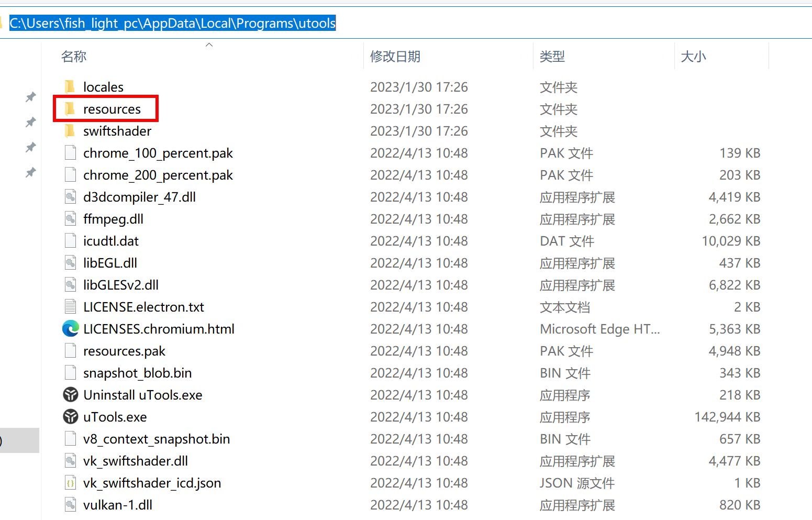Sort files by the 修改日期 column header
Screen dimensions: 812x520
click(x=395, y=56)
